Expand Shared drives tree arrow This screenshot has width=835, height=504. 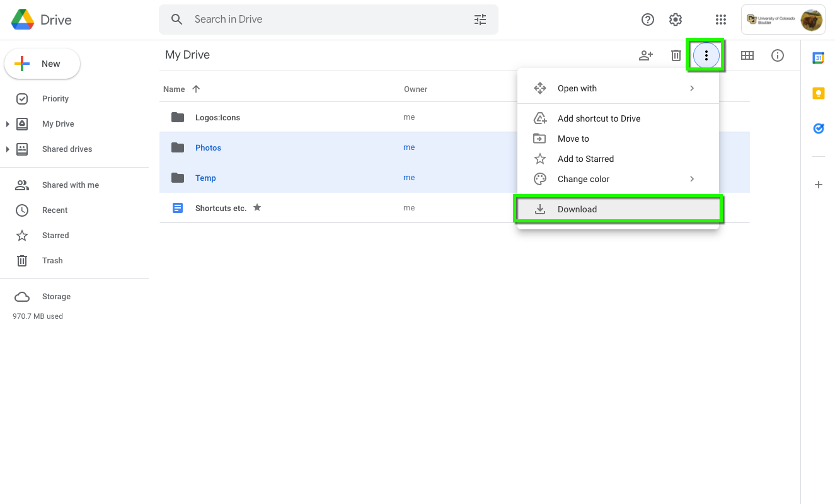pyautogui.click(x=8, y=149)
